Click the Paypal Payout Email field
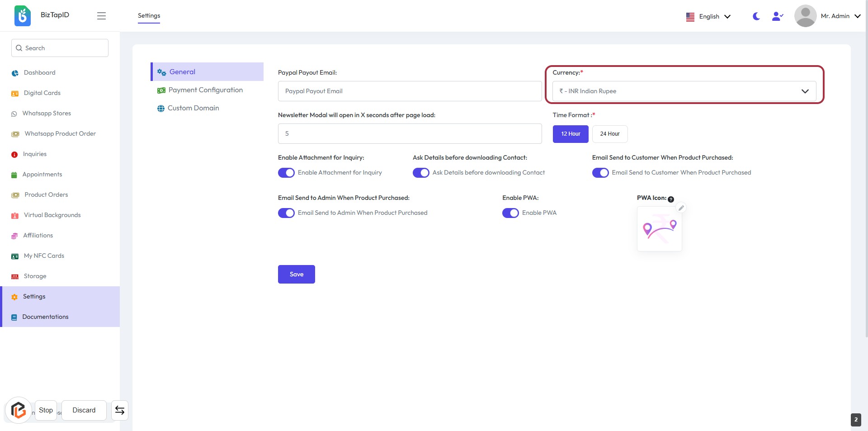Image resolution: width=868 pixels, height=431 pixels. [410, 91]
